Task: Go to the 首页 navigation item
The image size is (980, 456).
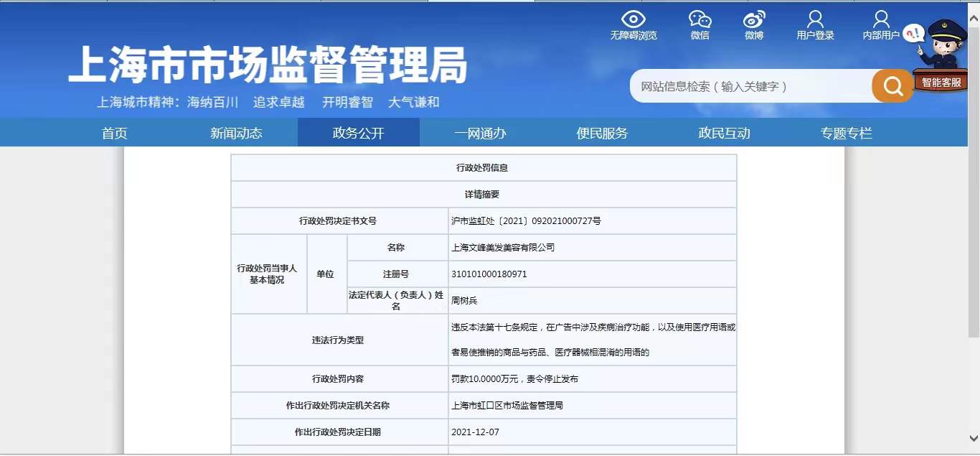Action: pyautogui.click(x=114, y=133)
